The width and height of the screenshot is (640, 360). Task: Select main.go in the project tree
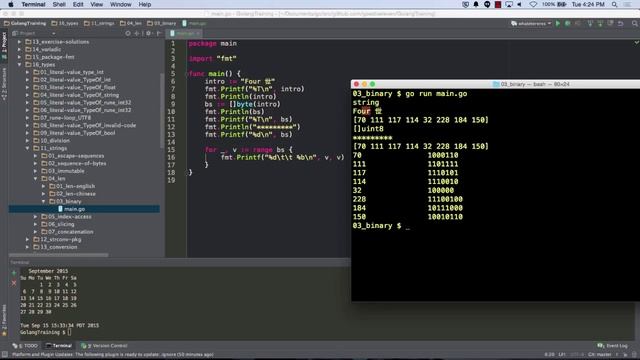point(74,209)
